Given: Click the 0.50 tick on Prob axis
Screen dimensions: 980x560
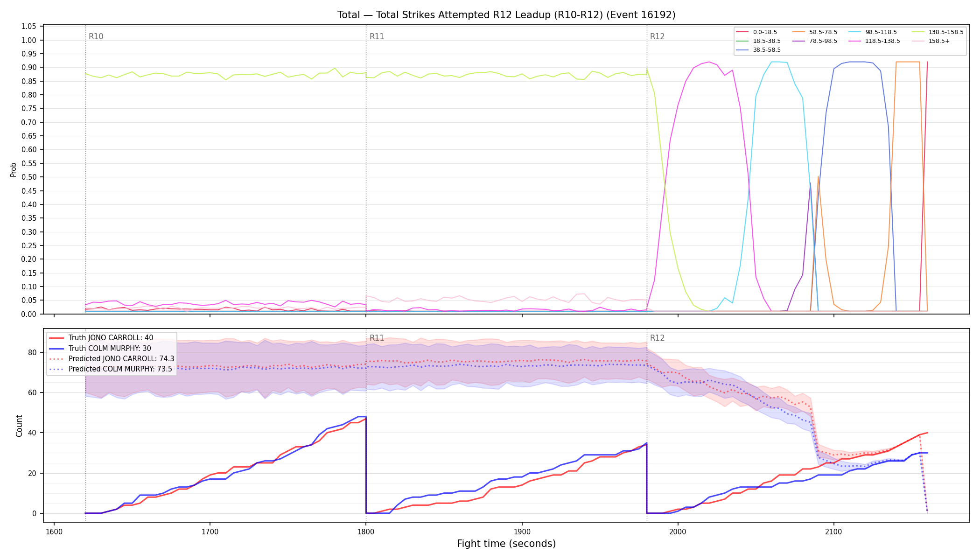Looking at the screenshot, I should pos(29,177).
